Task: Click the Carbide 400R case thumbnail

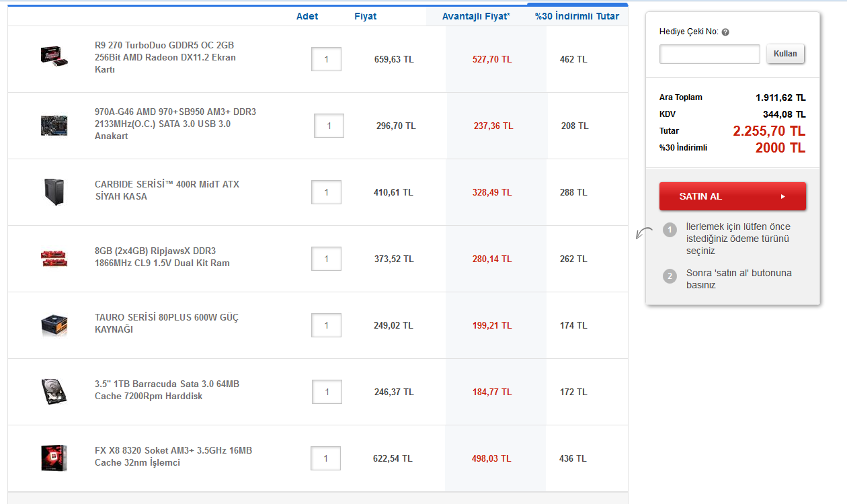Action: (x=54, y=192)
